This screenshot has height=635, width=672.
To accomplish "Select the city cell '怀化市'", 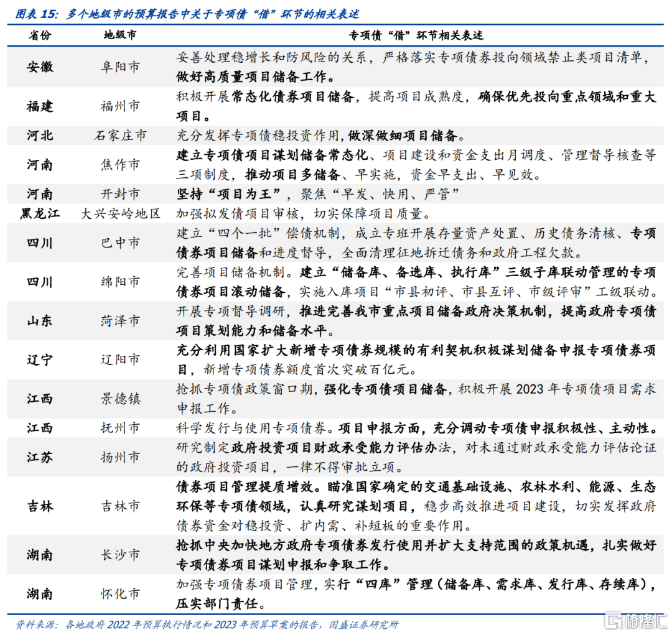I will pos(120,595).
